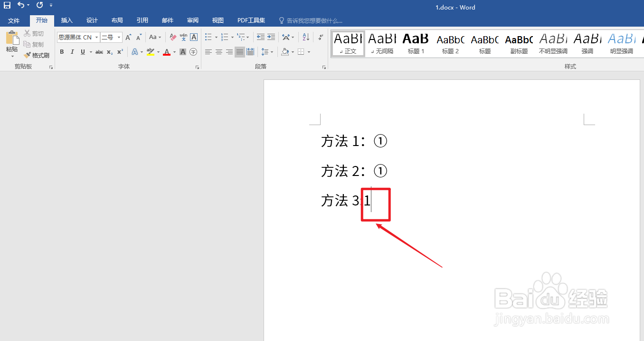The height and width of the screenshot is (341, 644).
Task: Open the font color dropdown arrow
Action: click(x=174, y=52)
